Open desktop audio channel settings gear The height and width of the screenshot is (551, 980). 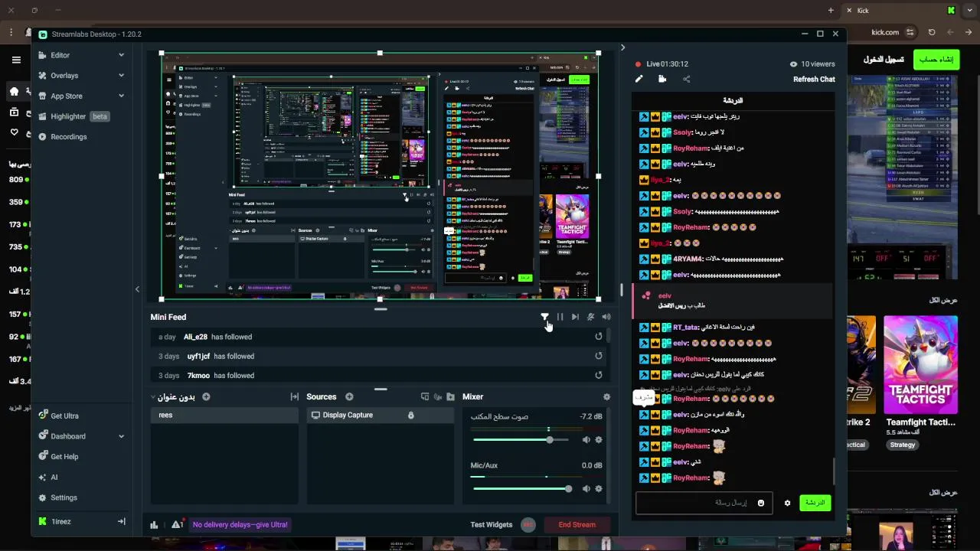click(x=599, y=440)
